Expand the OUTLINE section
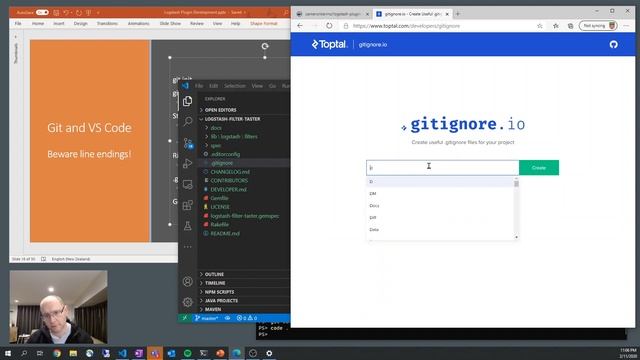The image size is (640, 360). pyautogui.click(x=214, y=274)
